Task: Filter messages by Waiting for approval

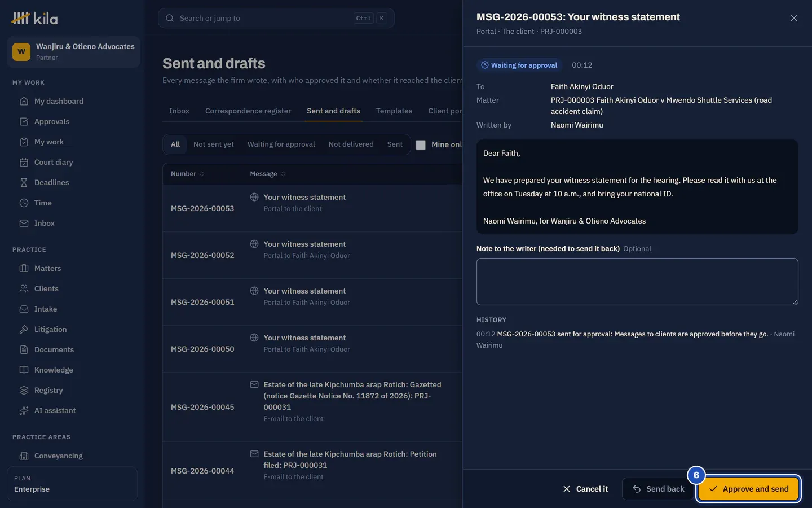Action: point(281,144)
